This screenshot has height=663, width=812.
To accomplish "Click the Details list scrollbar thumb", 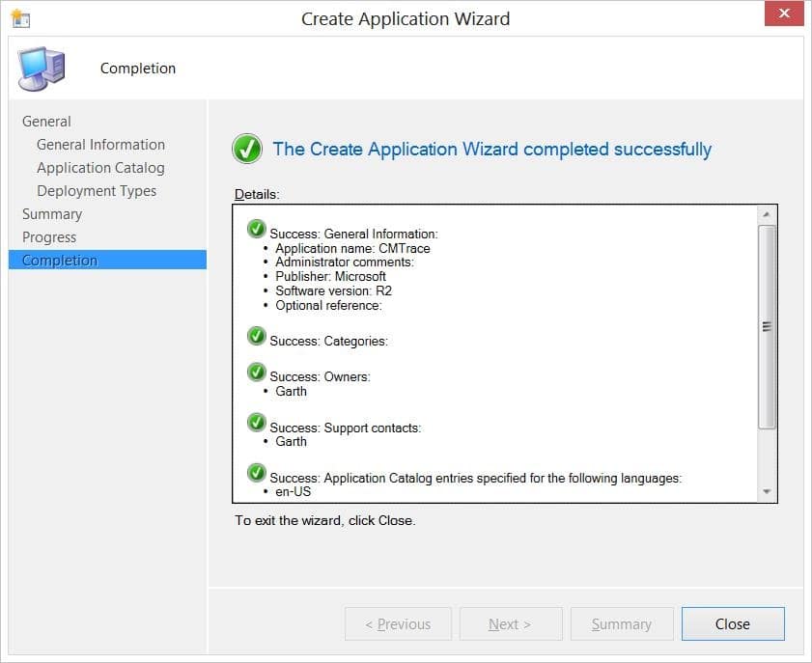I will pyautogui.click(x=767, y=326).
